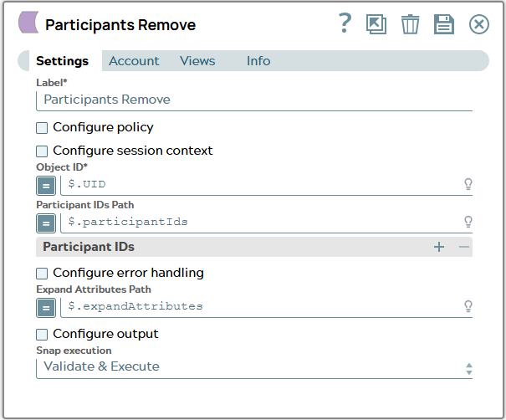This screenshot has height=420, width=506.
Task: Open suggestions lightbulb for Participant IDs Path
Action: coord(468,222)
